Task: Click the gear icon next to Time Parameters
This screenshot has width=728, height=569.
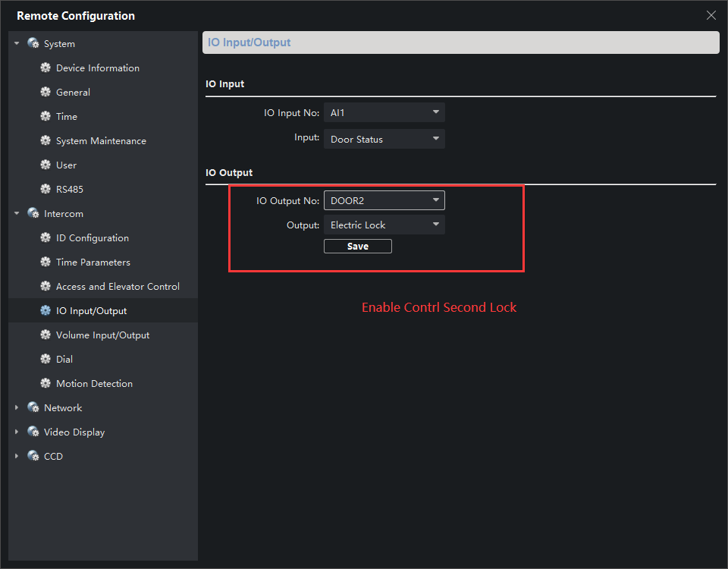Action: point(45,262)
